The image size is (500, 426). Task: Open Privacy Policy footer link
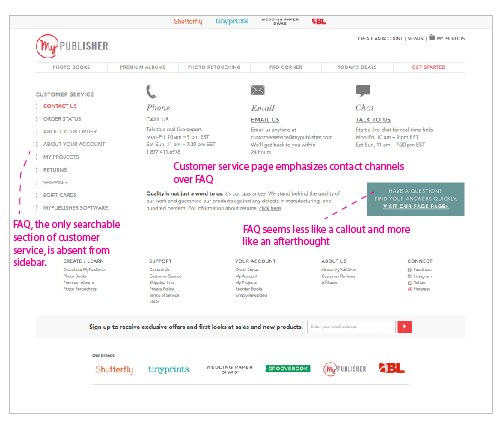(162, 289)
